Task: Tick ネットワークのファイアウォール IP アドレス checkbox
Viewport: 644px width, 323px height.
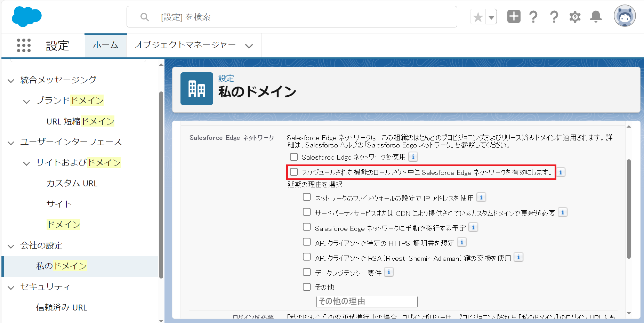Action: tap(307, 197)
